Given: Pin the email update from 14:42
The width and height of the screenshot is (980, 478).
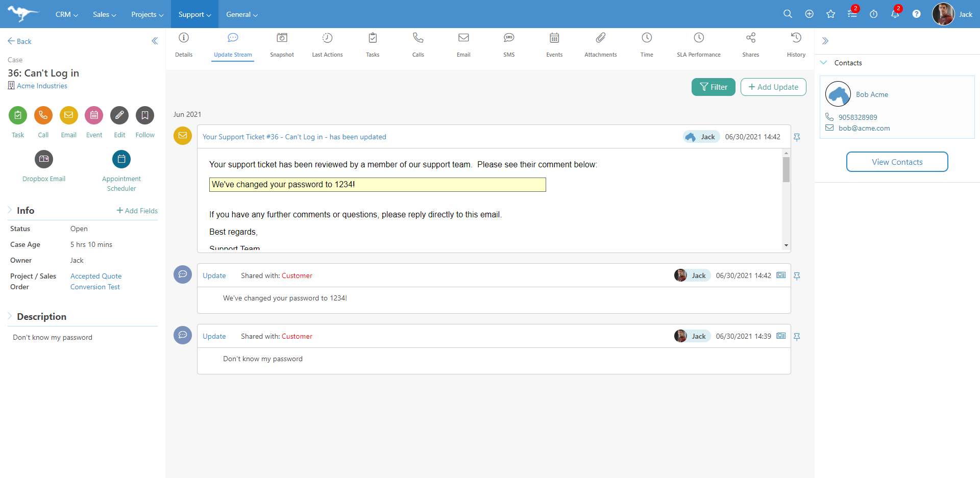Looking at the screenshot, I should click(797, 137).
